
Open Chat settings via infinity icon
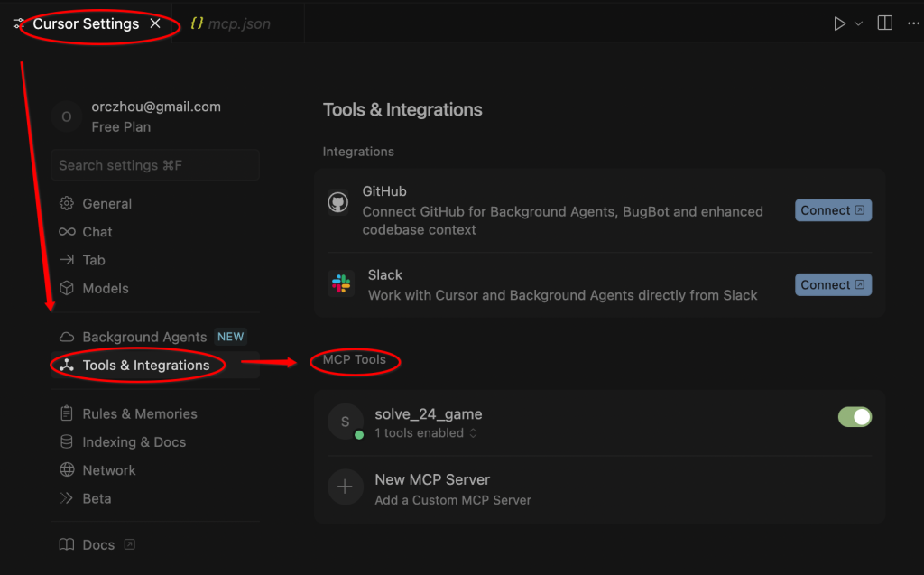(x=66, y=231)
